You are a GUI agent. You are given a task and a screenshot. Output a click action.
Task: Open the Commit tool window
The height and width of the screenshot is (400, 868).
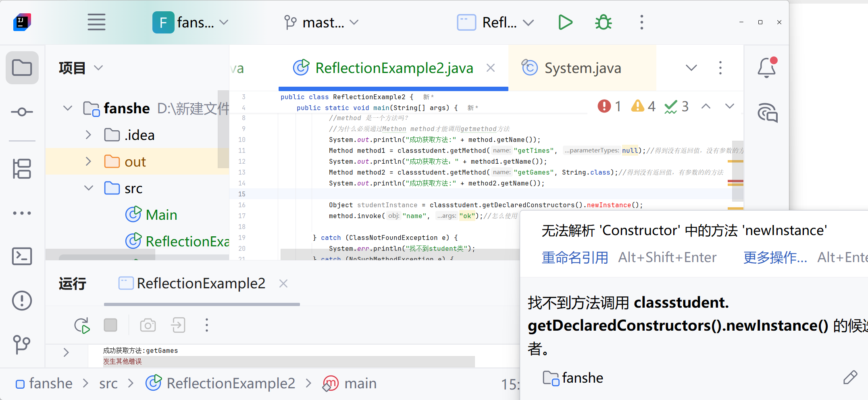pyautogui.click(x=22, y=112)
